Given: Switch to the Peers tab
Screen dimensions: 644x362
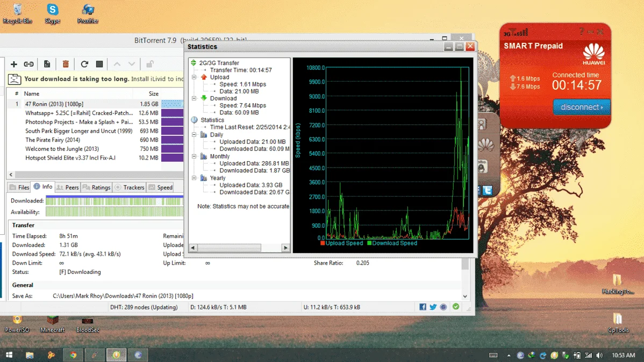Looking at the screenshot, I should coord(68,187).
